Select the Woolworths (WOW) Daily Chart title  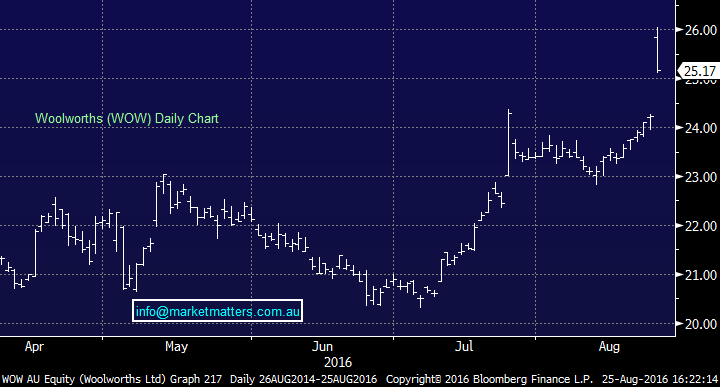click(127, 118)
